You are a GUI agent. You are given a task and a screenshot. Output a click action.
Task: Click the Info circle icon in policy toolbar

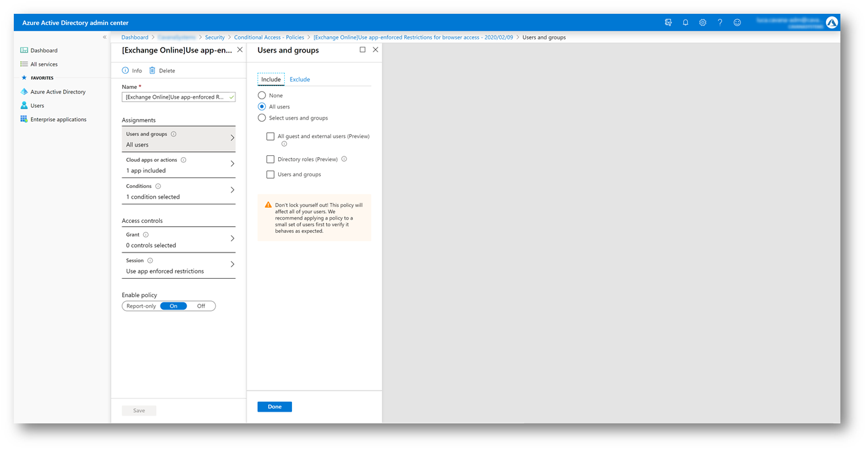(126, 70)
